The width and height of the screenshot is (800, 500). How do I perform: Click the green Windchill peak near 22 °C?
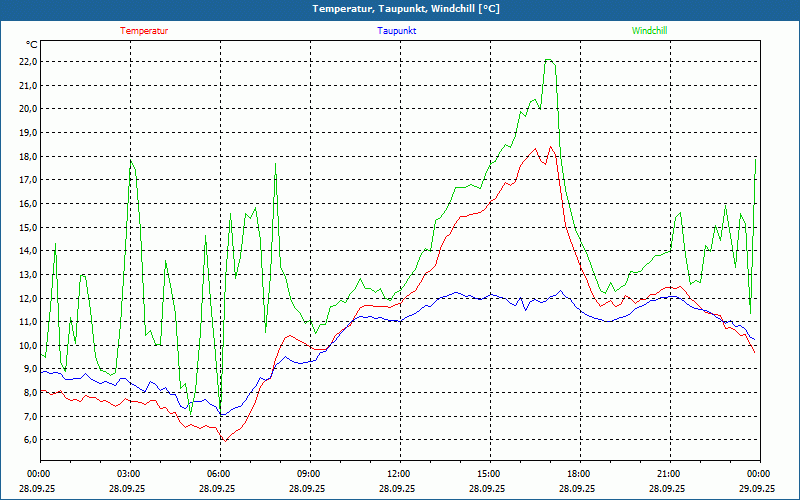549,60
